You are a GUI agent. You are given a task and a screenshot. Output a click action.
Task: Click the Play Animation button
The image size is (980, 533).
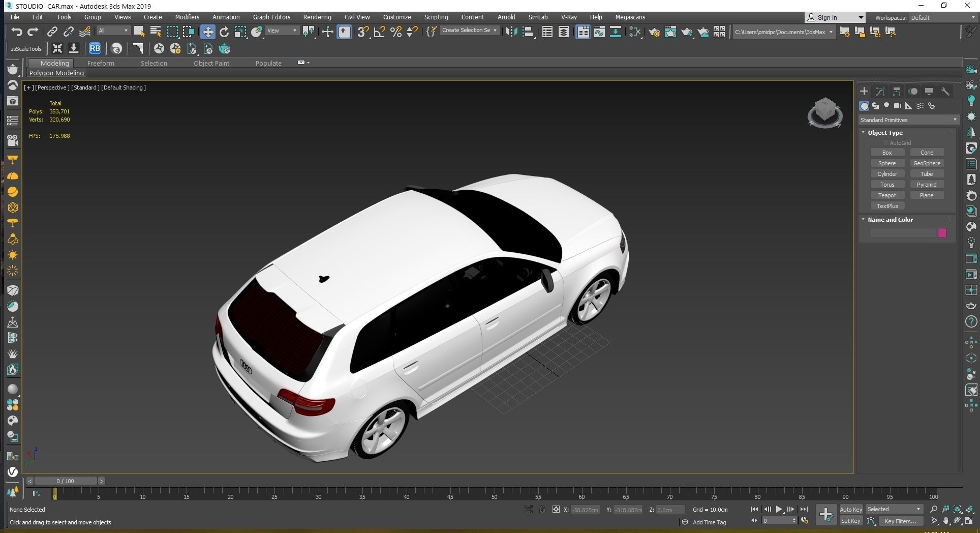click(x=779, y=509)
